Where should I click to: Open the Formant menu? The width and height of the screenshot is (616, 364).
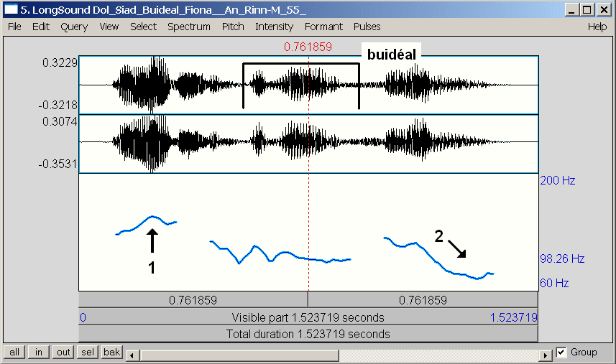point(323,27)
